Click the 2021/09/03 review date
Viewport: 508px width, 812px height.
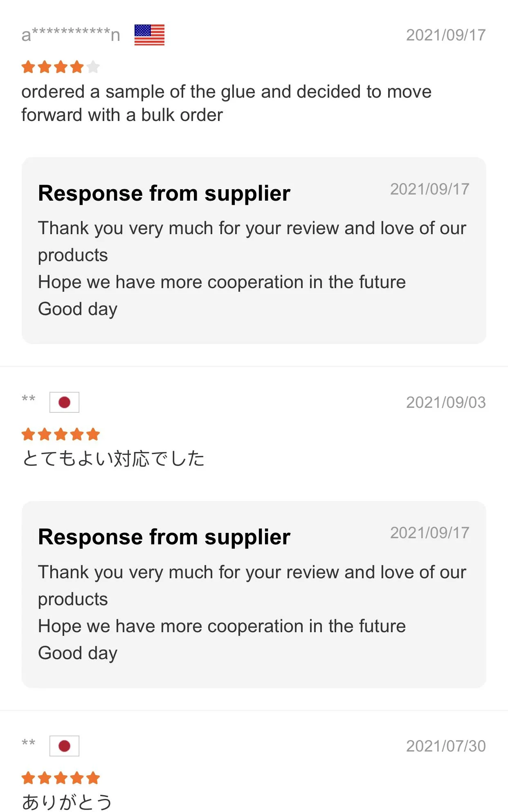(445, 403)
